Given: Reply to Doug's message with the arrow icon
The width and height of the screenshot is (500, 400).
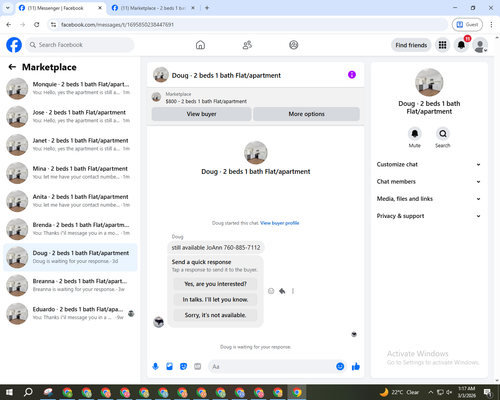Looking at the screenshot, I should click(x=282, y=291).
